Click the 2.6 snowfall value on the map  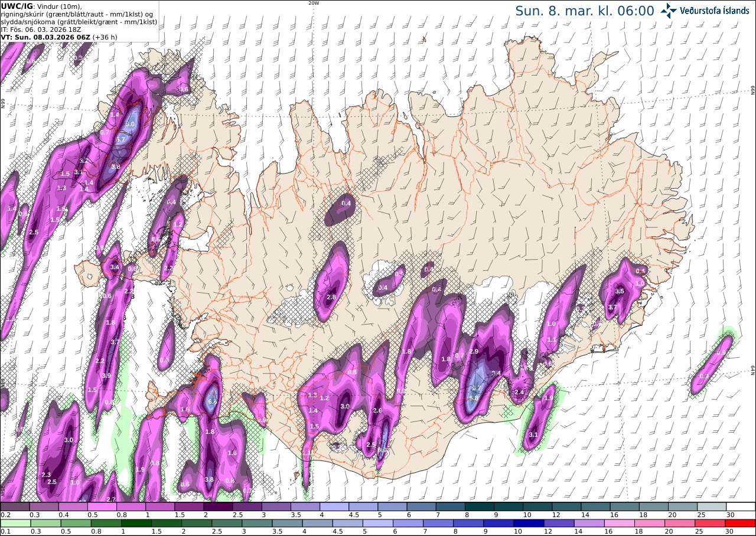[x=378, y=410]
